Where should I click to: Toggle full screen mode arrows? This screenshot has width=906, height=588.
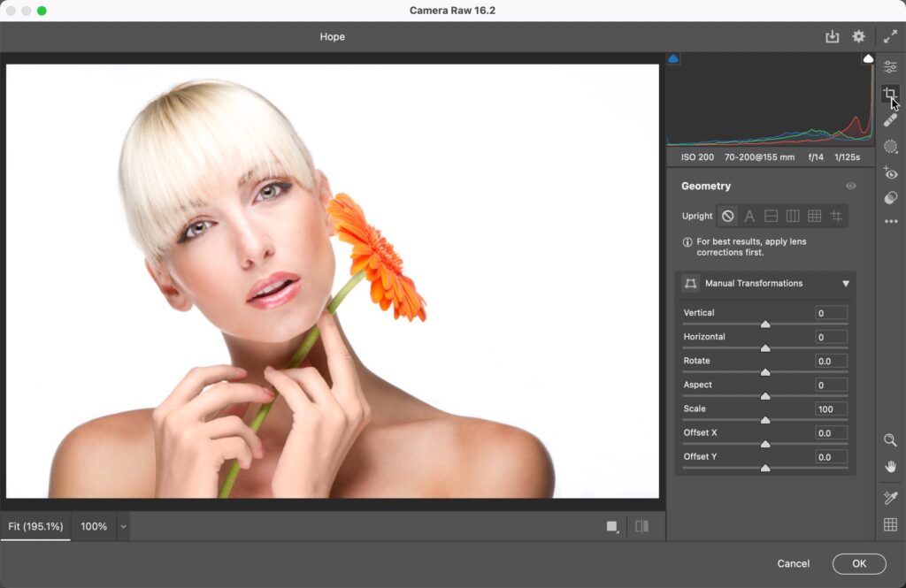coord(890,36)
